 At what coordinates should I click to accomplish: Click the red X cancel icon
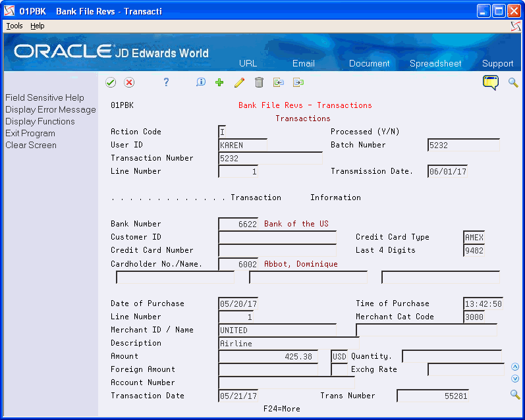[x=129, y=82]
